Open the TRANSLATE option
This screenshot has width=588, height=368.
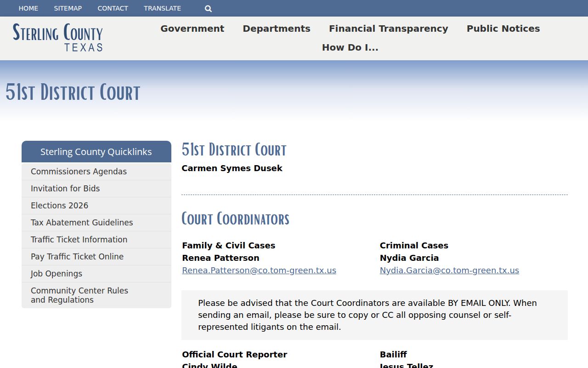(x=162, y=8)
